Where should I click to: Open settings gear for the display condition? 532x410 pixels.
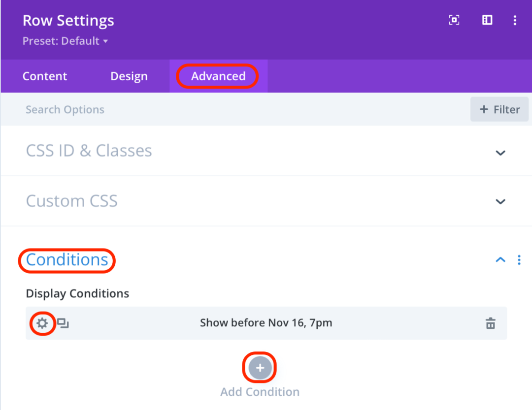[x=42, y=323]
